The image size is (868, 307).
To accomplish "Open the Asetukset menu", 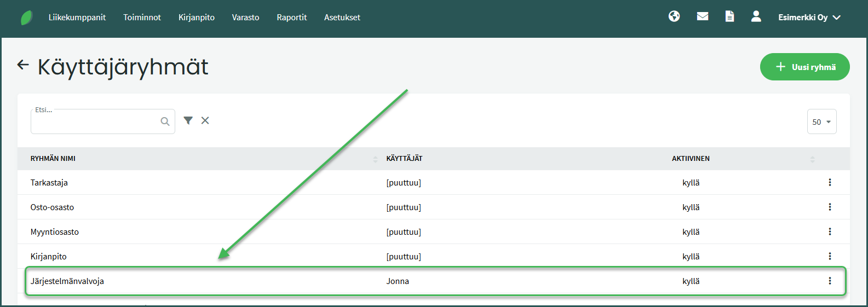I will click(342, 18).
